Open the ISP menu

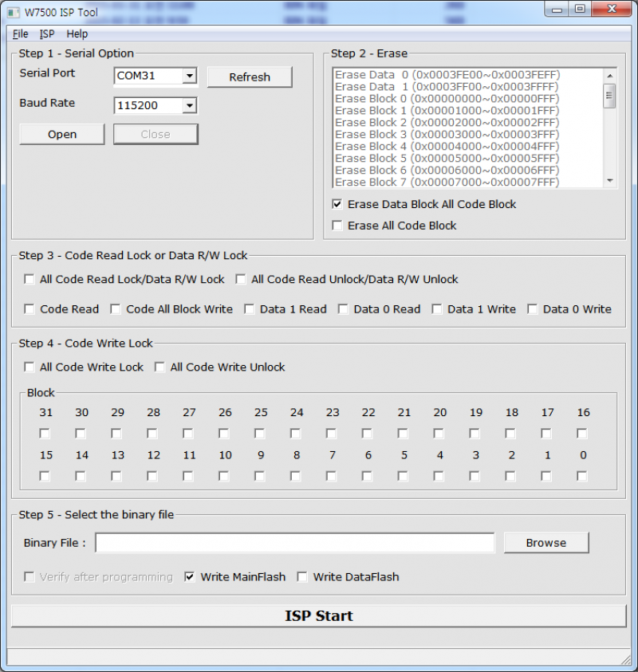coord(47,34)
